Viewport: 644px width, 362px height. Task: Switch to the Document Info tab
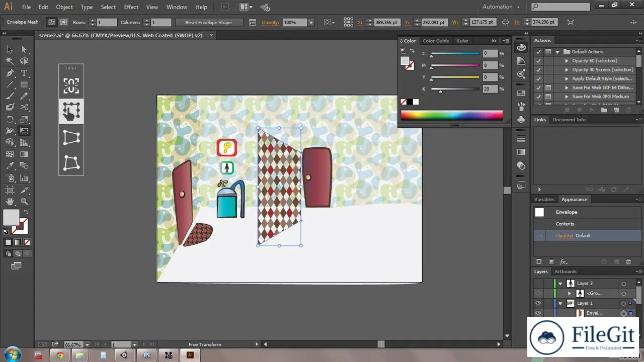pos(569,120)
